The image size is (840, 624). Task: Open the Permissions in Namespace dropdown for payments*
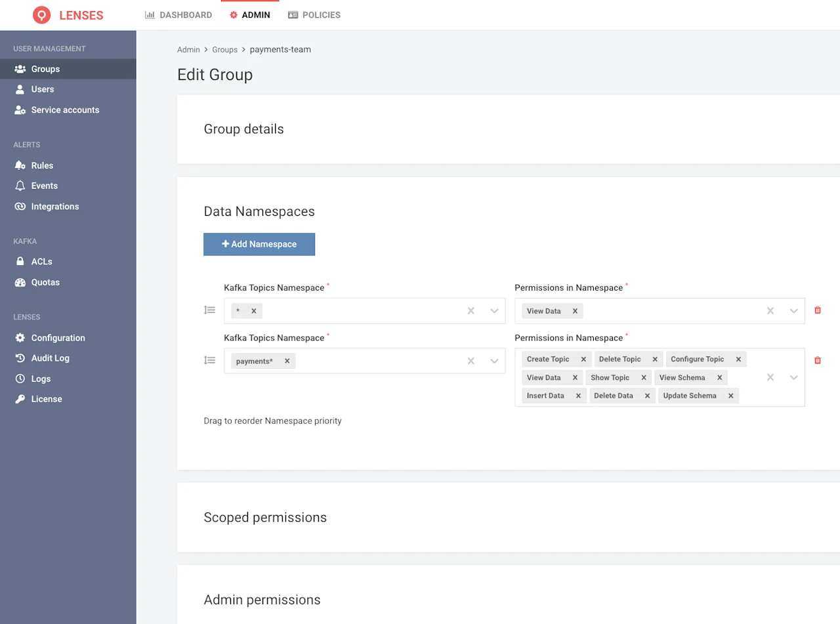pos(793,377)
